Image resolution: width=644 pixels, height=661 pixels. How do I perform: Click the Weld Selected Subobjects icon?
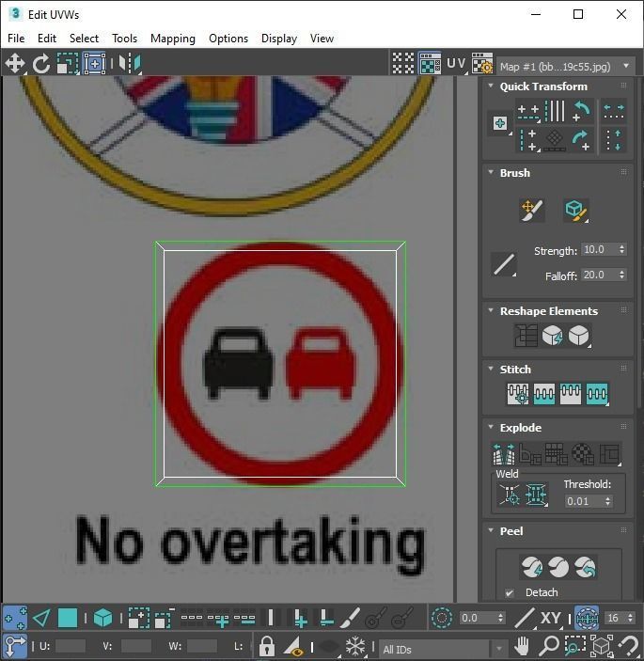536,494
